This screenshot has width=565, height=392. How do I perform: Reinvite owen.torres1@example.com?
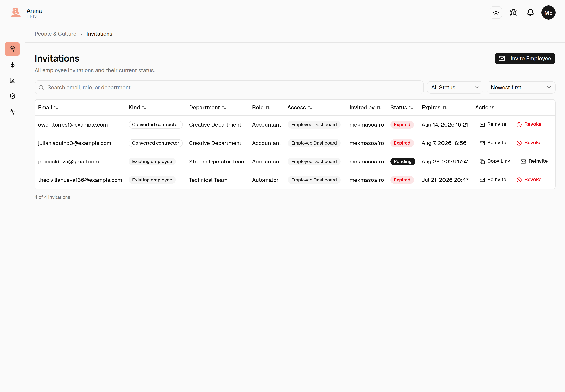(493, 124)
